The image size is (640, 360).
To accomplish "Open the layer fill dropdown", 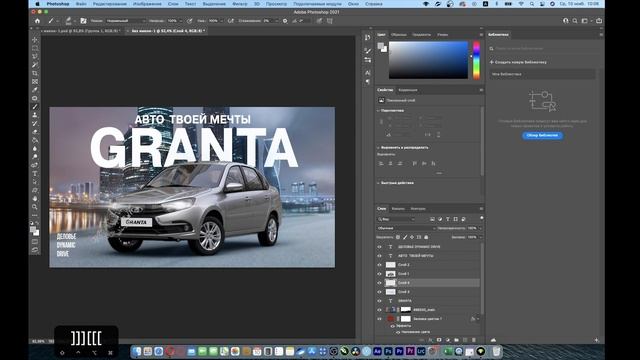I will pos(480,237).
